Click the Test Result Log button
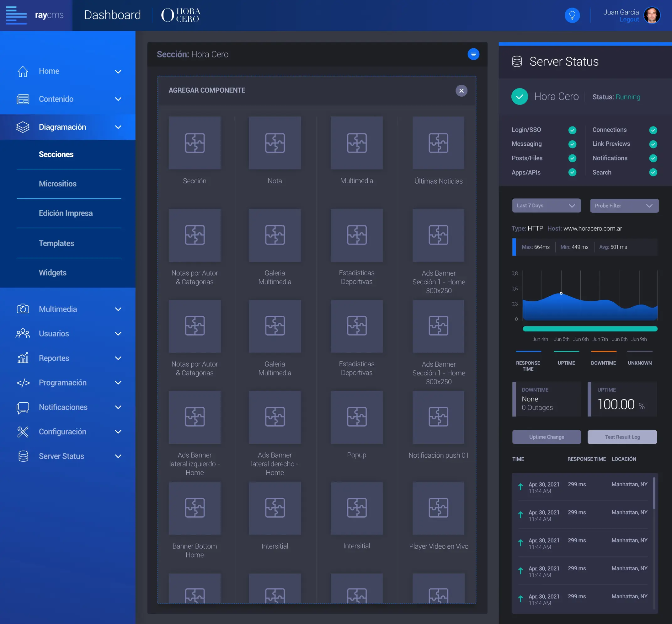This screenshot has height=624, width=672. click(622, 437)
